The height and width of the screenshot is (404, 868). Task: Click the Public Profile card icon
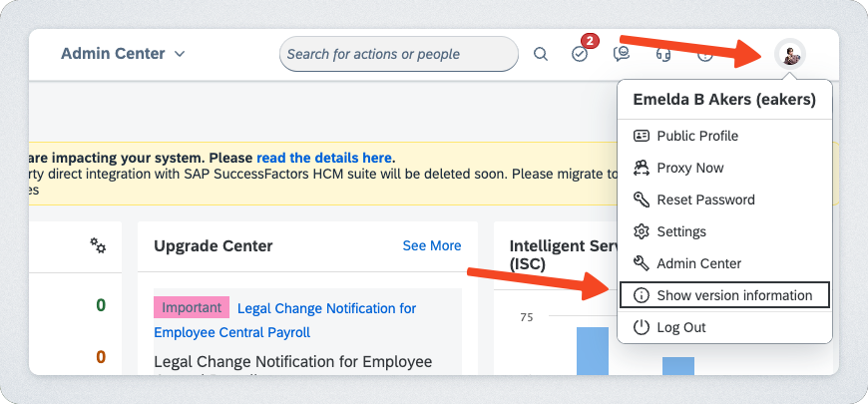[642, 136]
